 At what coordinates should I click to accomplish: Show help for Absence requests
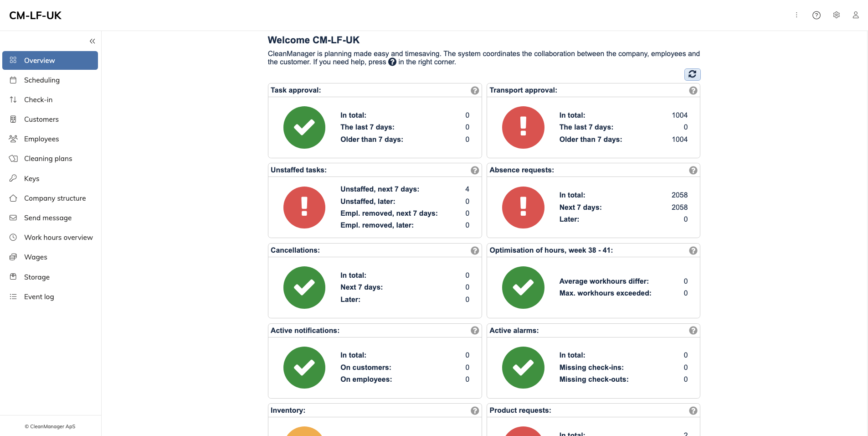coord(693,171)
